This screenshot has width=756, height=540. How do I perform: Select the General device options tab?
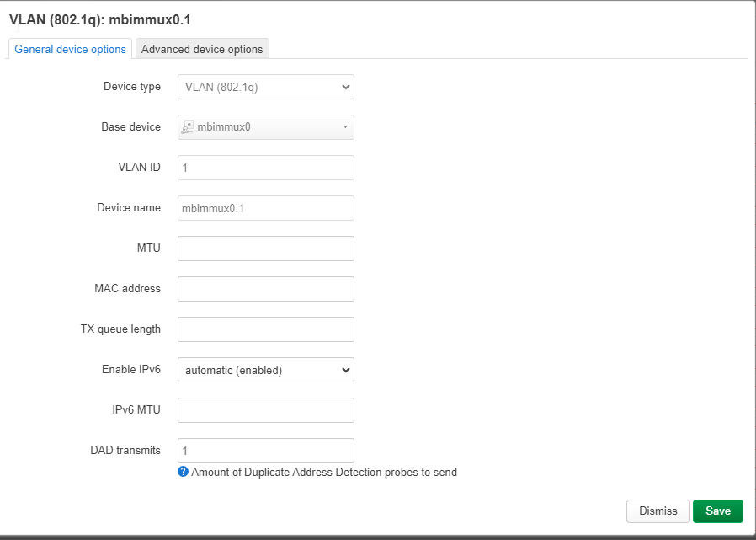click(x=70, y=49)
